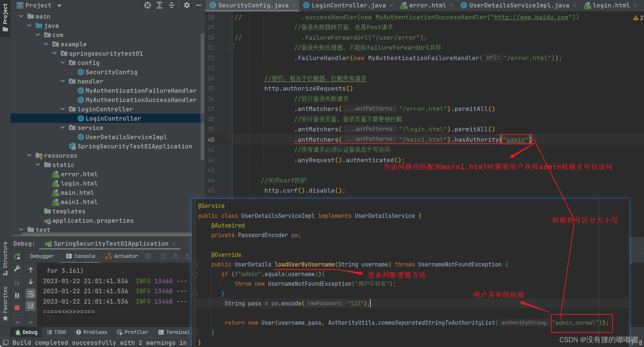Image resolution: width=644 pixels, height=347 pixels.
Task: Collapse the resources folder
Action: [29, 156]
